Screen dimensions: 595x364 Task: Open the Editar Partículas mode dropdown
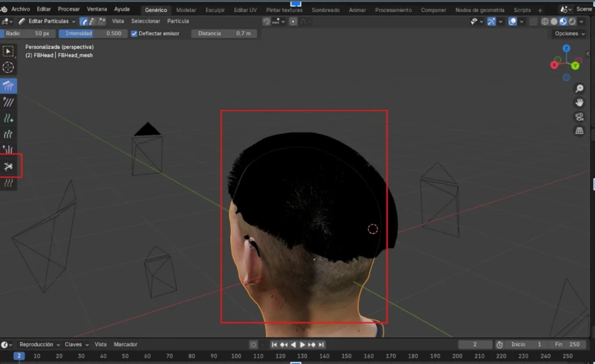[x=49, y=21]
